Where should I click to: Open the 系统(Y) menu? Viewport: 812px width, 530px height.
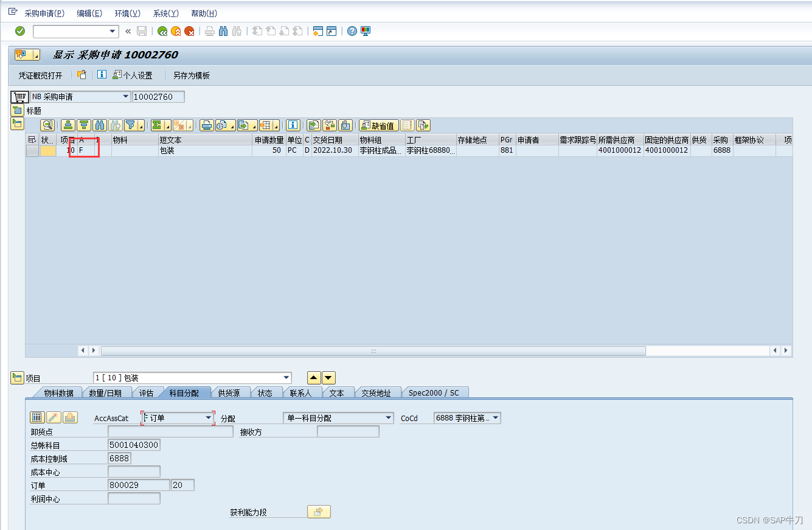166,13
